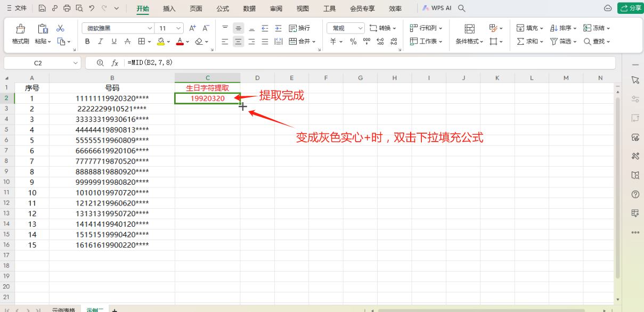The width and height of the screenshot is (644, 312).
Task: Click the formula bar input field
Action: [x=370, y=63]
